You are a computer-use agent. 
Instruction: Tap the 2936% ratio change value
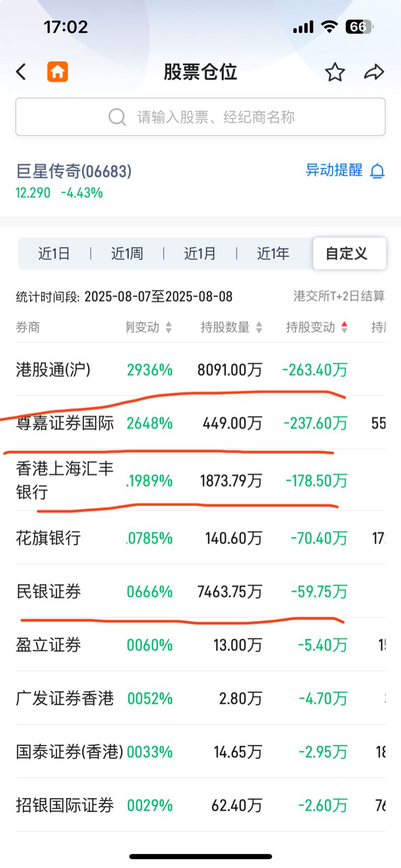150,370
